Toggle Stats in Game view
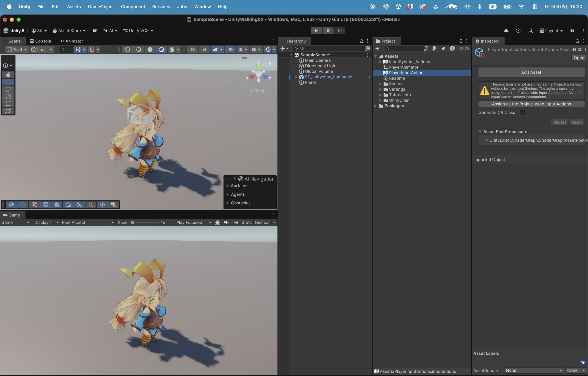 coord(246,222)
